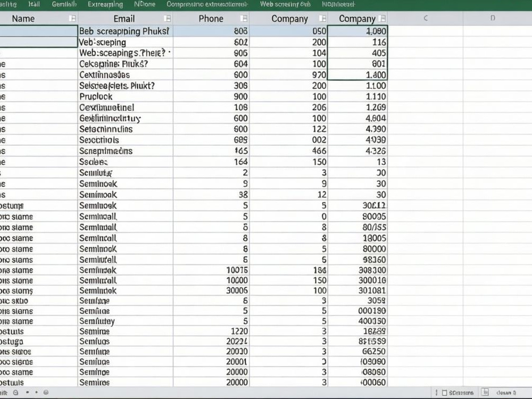Select the cell with value 466
Viewport: 532px width, 399px height.
(288, 151)
